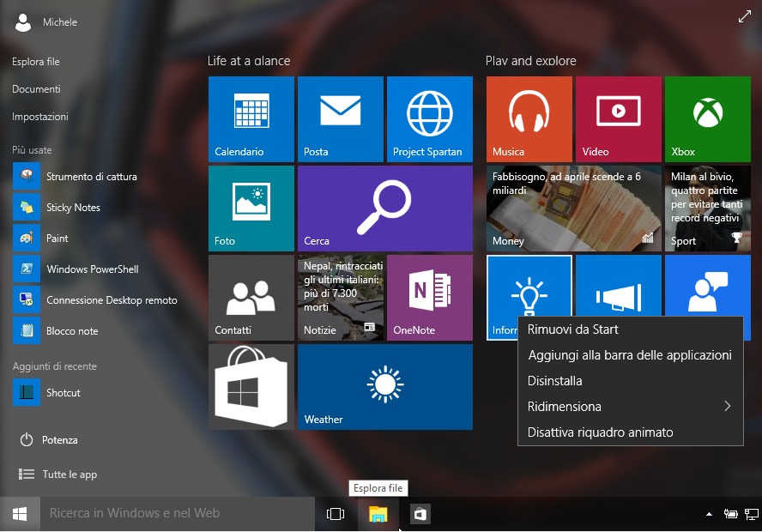Select Aggiungi alla barra delle applicazioni
The height and width of the screenshot is (532, 762).
[630, 355]
